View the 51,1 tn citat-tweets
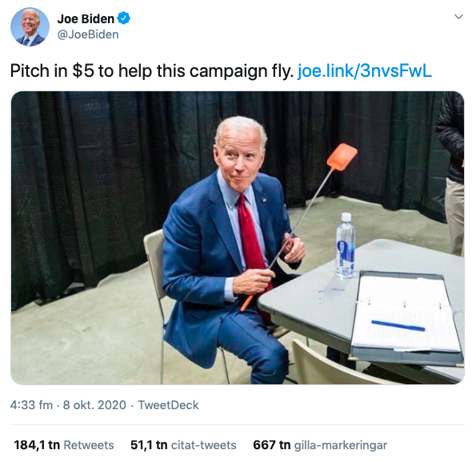The width and height of the screenshot is (476, 462). [183, 445]
